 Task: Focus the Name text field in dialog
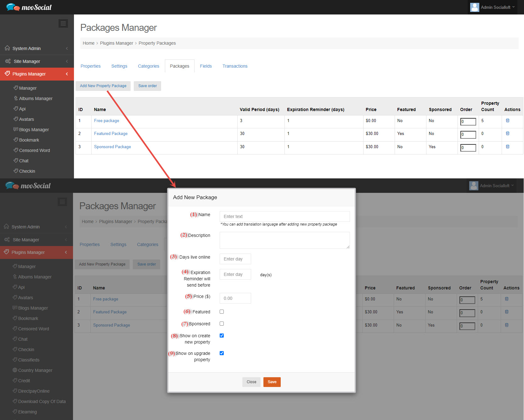coord(285,216)
